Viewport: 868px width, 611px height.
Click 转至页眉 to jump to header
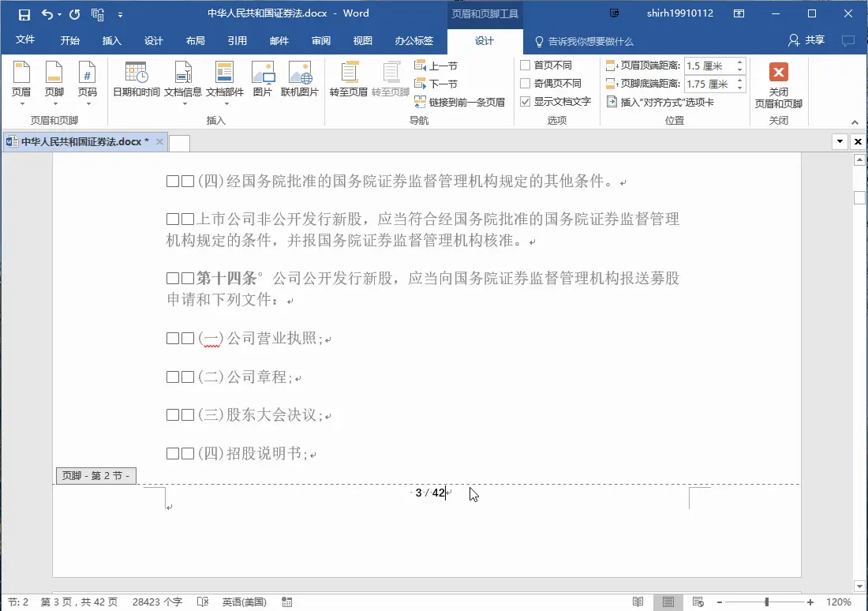pos(348,80)
